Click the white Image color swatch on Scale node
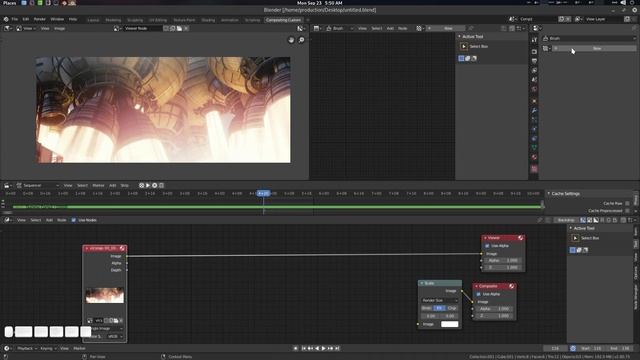Viewport: 640px width, 360px height. coord(450,324)
